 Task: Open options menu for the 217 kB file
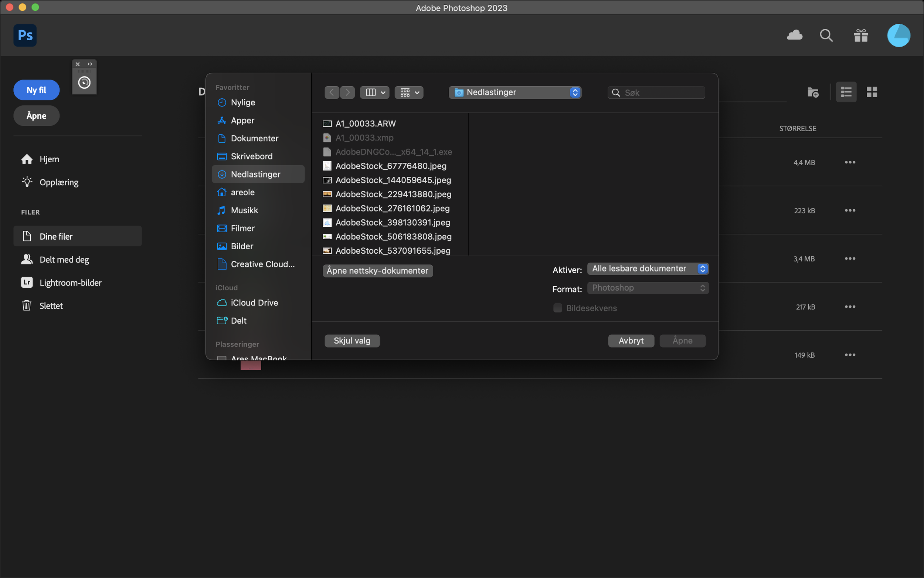pyautogui.click(x=850, y=307)
